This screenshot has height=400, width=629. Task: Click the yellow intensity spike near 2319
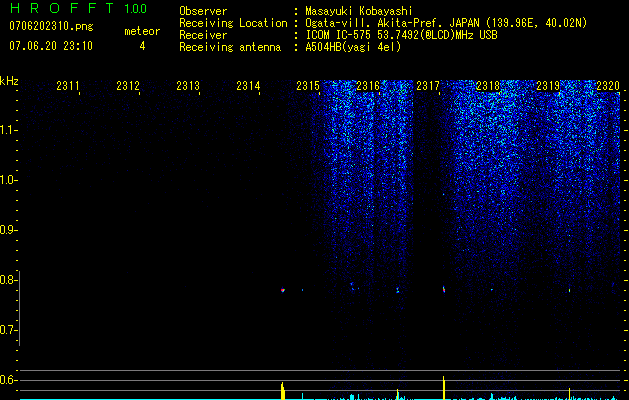(569, 393)
